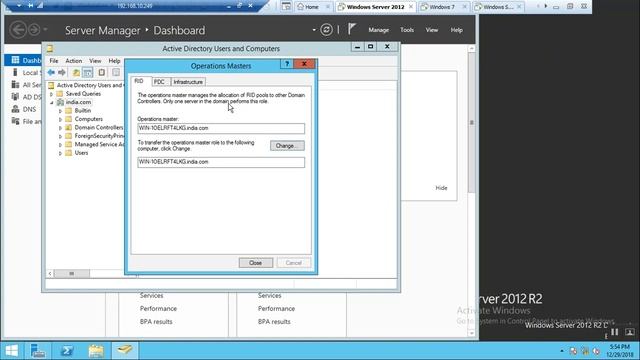Click the Change... button
The height and width of the screenshot is (360, 640).
(x=287, y=146)
